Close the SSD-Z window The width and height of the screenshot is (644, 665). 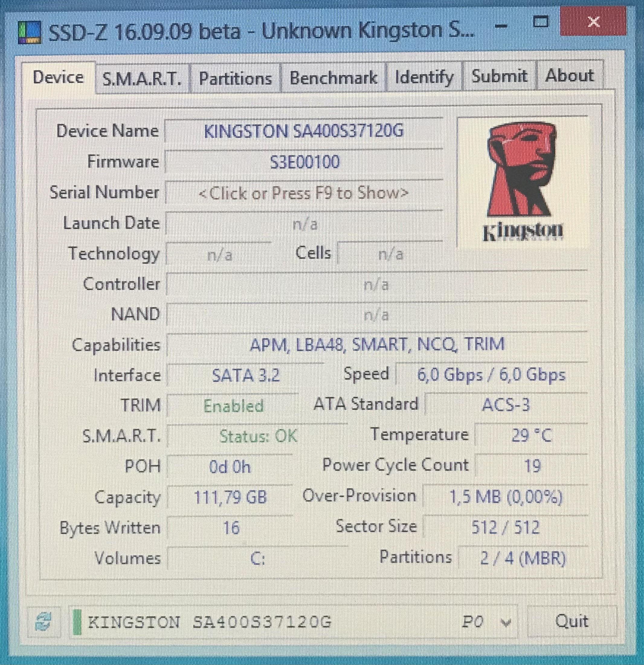(x=594, y=22)
